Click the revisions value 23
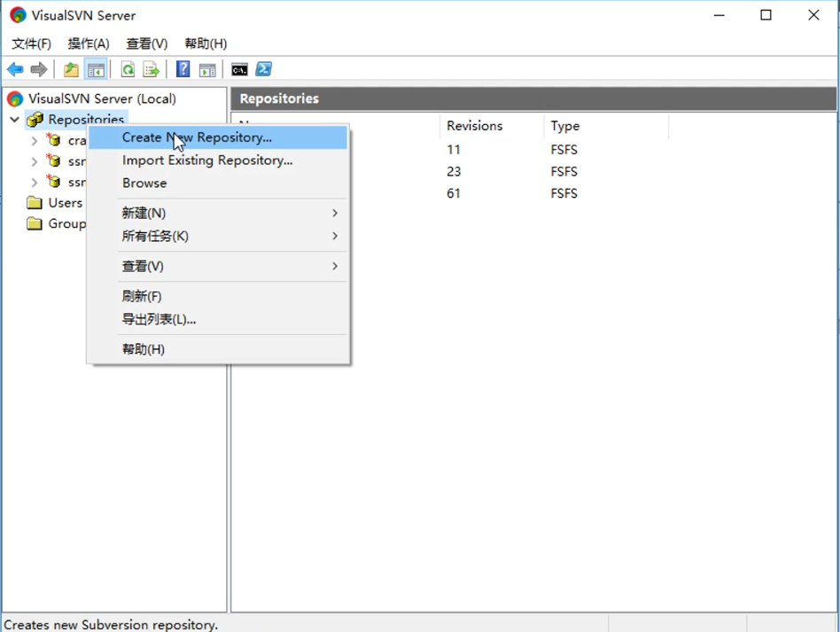The width and height of the screenshot is (840, 632). (453, 172)
